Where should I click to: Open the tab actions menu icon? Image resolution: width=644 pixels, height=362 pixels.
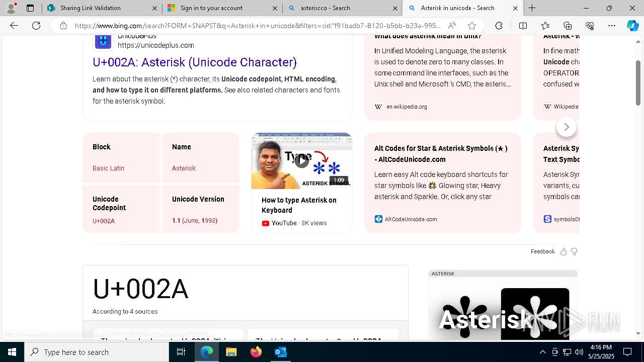coord(30,8)
